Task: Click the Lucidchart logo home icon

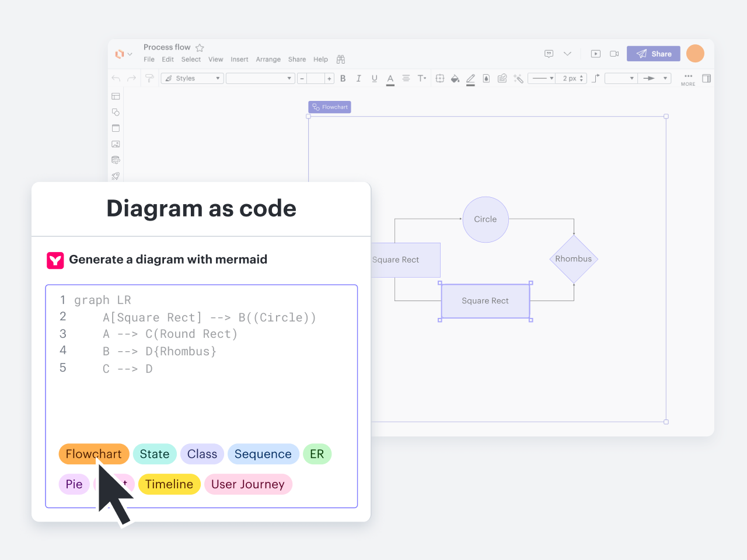Action: point(120,54)
